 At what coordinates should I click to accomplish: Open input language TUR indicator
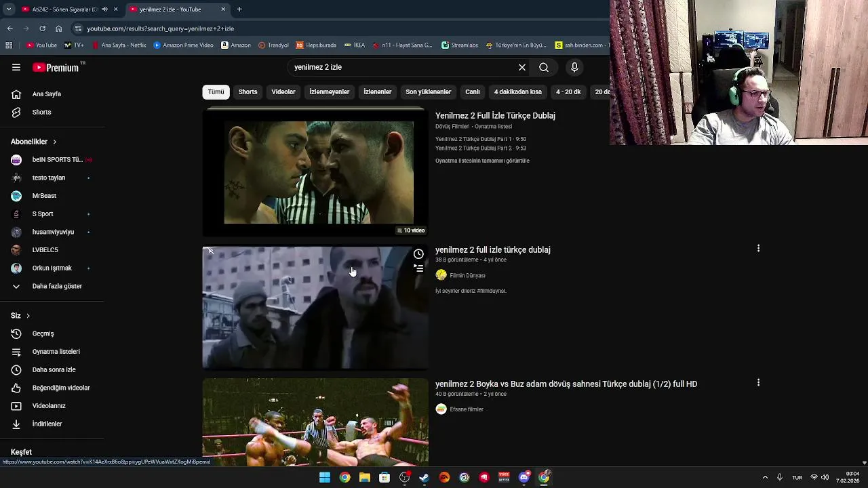797,478
